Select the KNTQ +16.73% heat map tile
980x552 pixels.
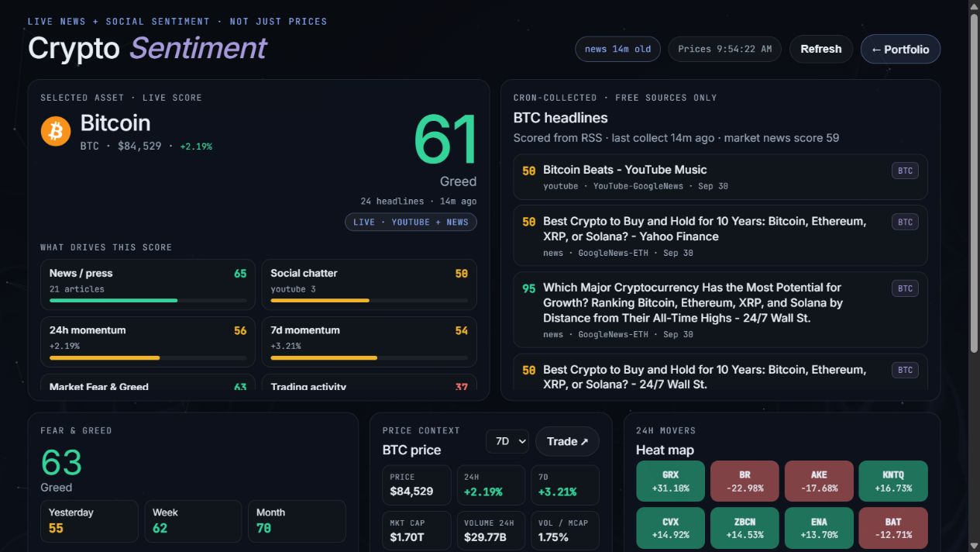click(x=893, y=481)
